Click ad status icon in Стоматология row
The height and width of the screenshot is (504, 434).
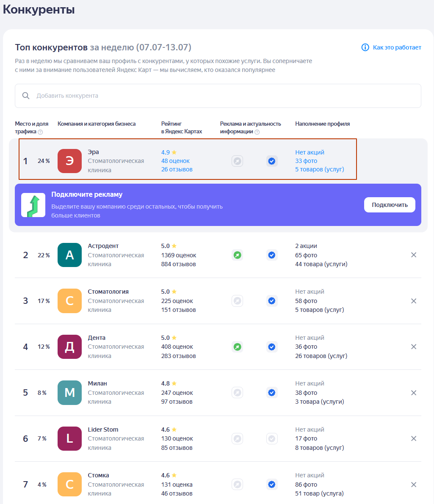click(238, 301)
